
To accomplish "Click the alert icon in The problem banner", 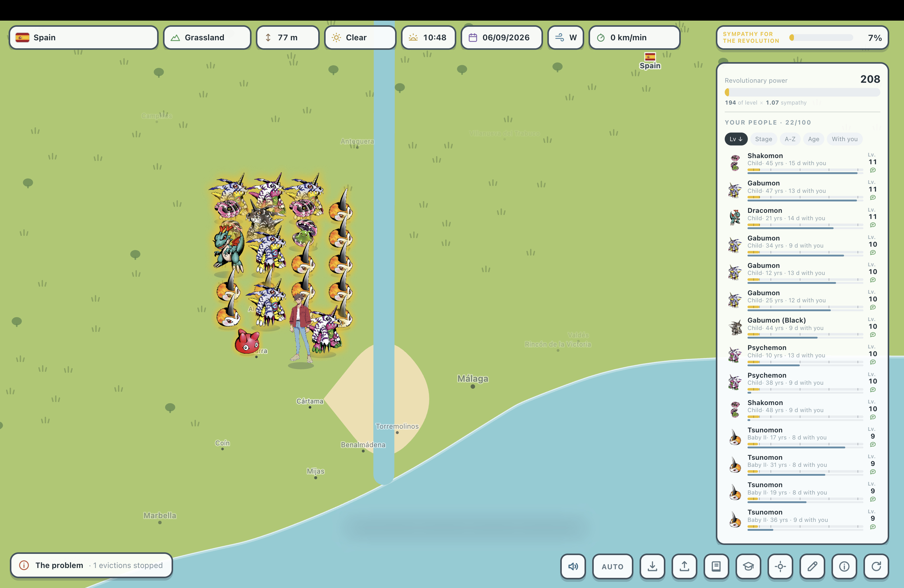I will (24, 565).
